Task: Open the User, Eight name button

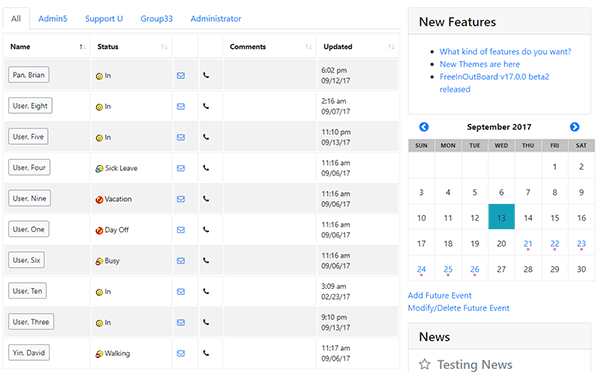Action: pyautogui.click(x=30, y=106)
